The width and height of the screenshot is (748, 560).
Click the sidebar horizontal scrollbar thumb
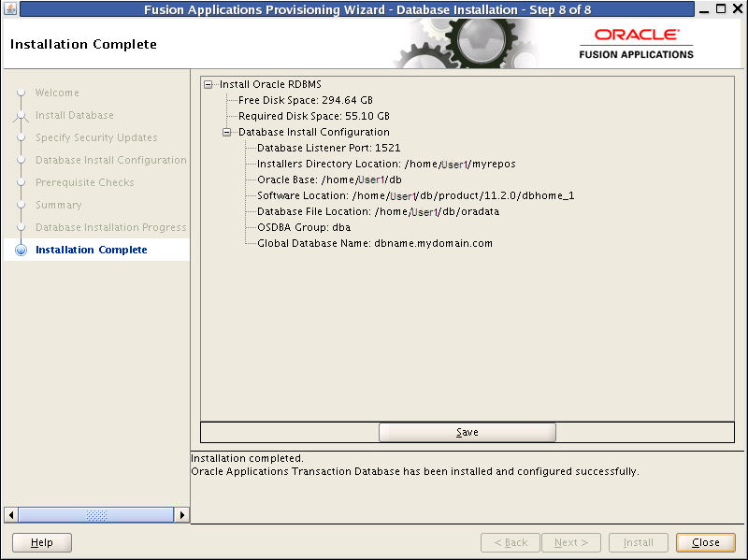click(x=96, y=515)
